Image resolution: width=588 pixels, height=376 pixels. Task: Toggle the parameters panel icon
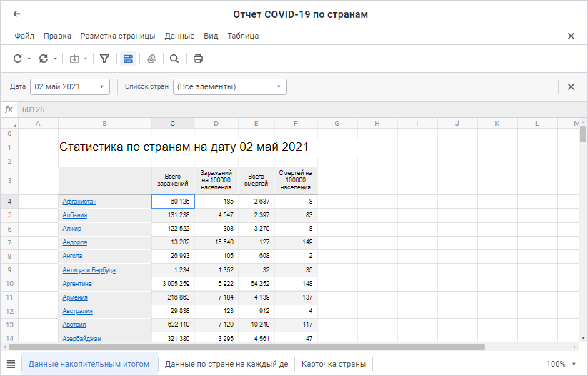(x=128, y=59)
